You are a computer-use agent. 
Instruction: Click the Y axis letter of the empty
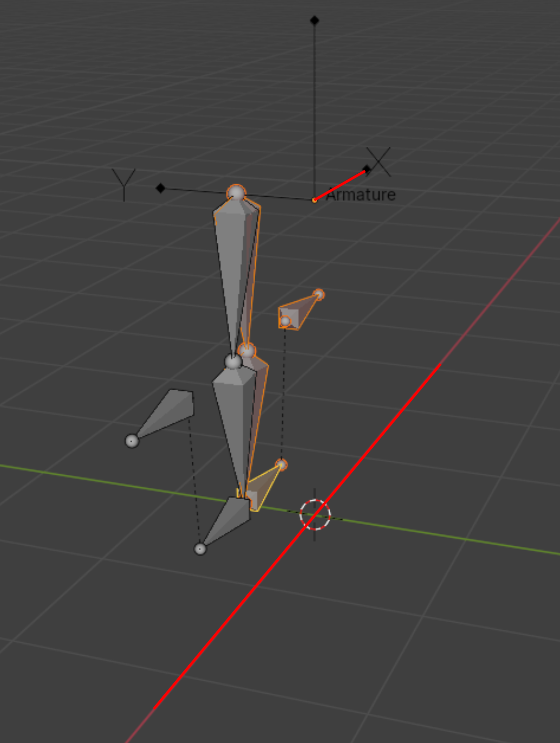tap(124, 185)
